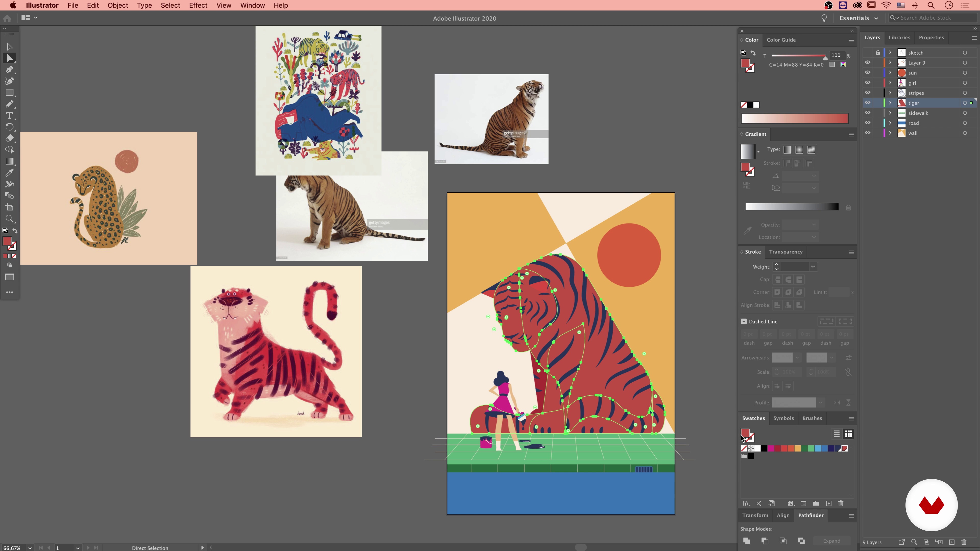
Task: Expand the wall layer
Action: (x=890, y=133)
